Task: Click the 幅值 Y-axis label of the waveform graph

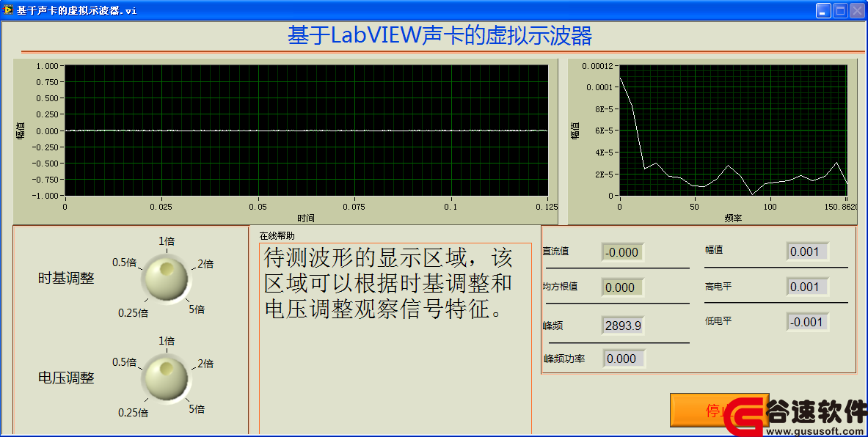Action: 21,131
